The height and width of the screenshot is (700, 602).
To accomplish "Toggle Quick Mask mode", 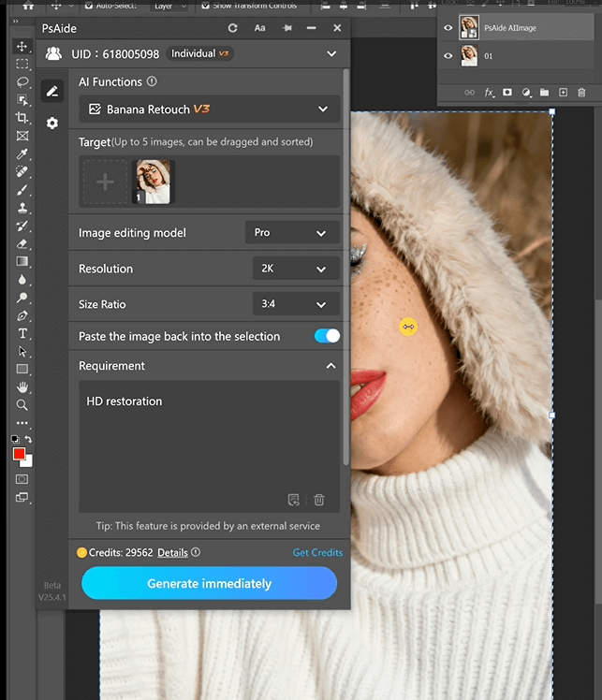I will pos(22,479).
